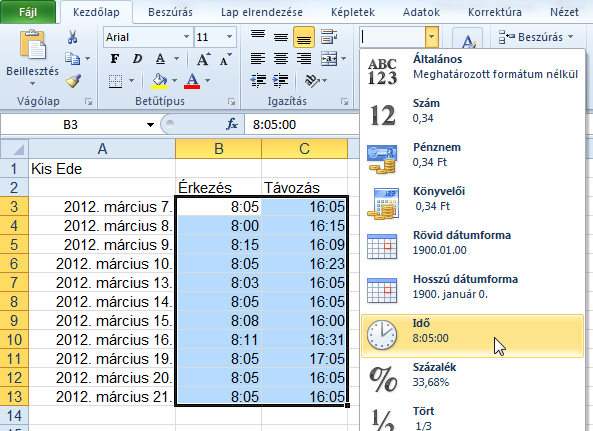Choose the Könyvelői accounting format
The width and height of the screenshot is (593, 431).
tap(472, 202)
